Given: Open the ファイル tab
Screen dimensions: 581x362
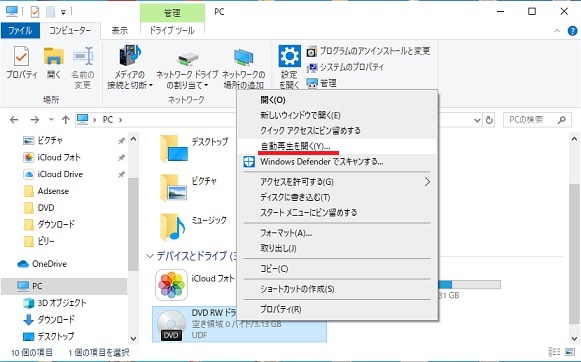Looking at the screenshot, I should (20, 31).
